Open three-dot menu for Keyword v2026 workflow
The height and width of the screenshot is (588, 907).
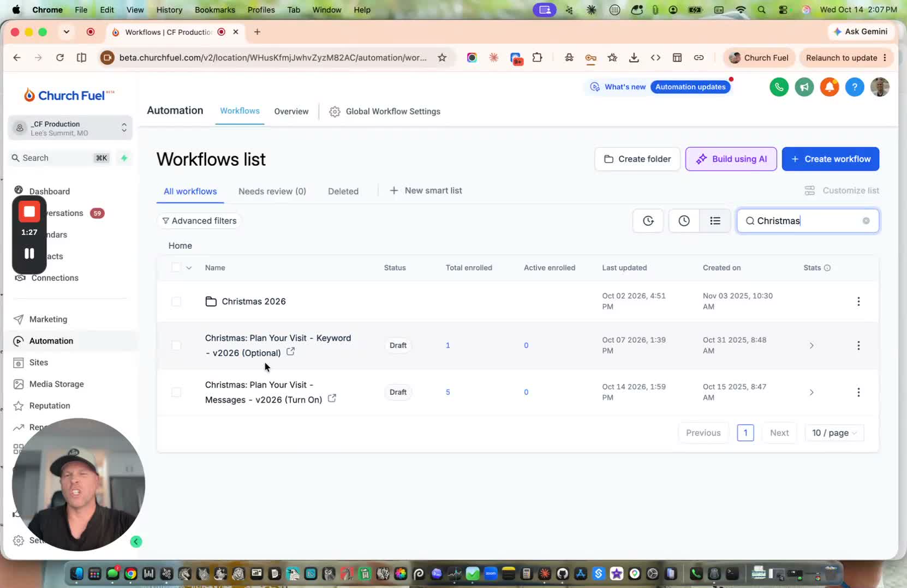(858, 346)
